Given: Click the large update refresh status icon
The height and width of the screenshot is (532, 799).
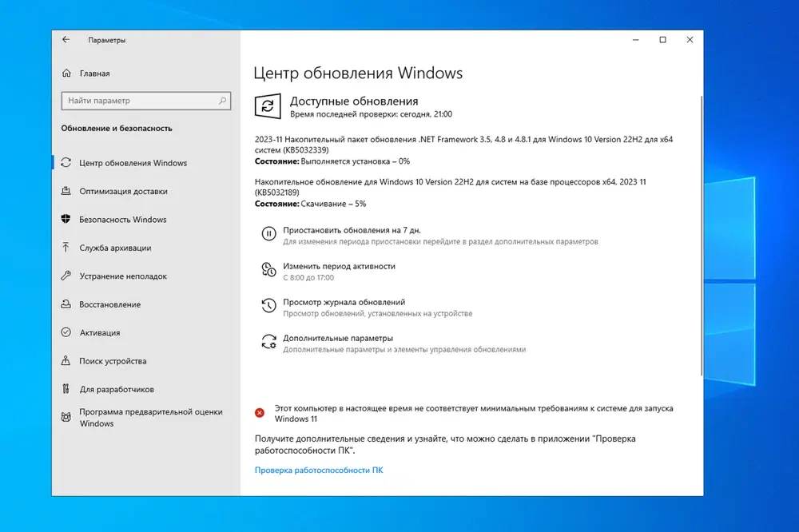Looking at the screenshot, I should point(268,106).
